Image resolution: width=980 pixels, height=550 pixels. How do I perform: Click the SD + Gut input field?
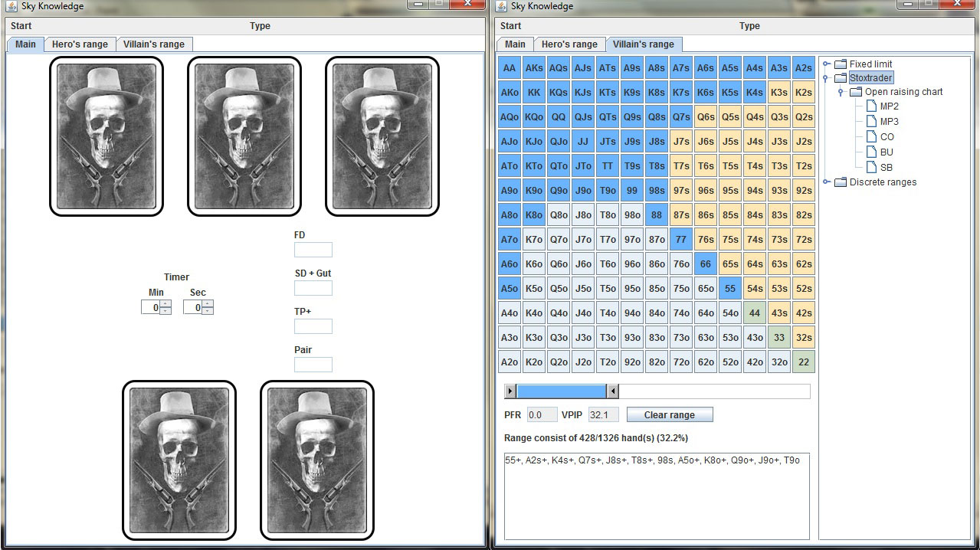[313, 288]
